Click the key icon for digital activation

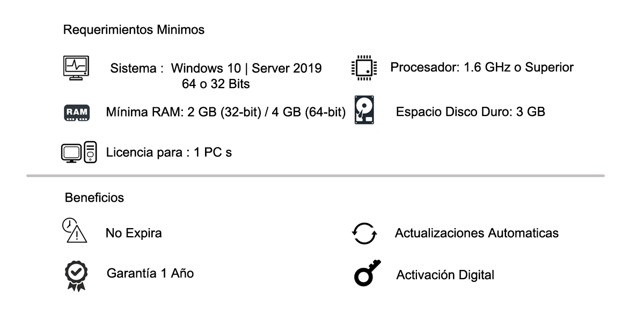[368, 273]
